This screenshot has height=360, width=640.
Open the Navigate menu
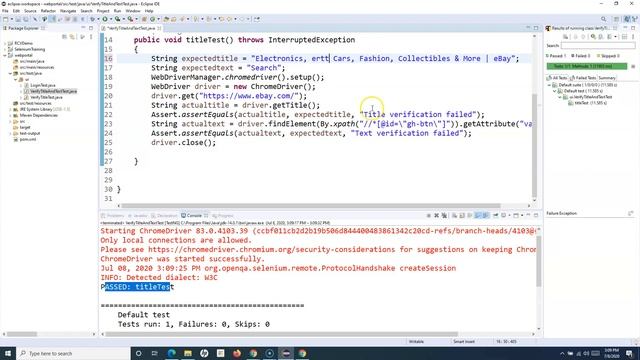pyautogui.click(x=68, y=11)
